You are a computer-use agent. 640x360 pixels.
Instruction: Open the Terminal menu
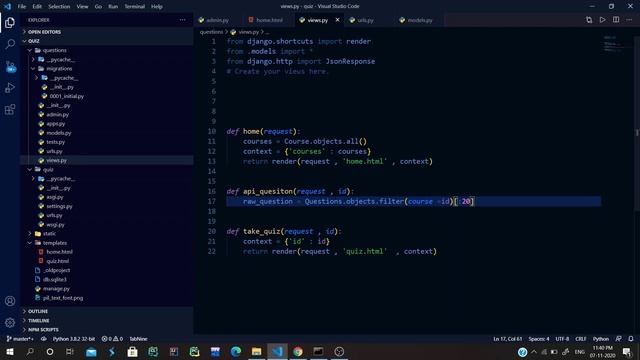134,7
